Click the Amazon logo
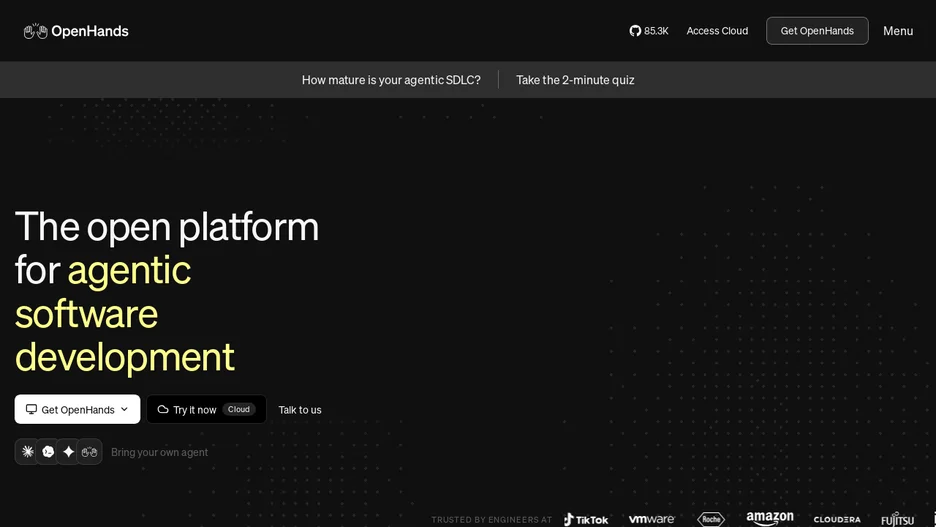The width and height of the screenshot is (936, 527). pos(770,518)
